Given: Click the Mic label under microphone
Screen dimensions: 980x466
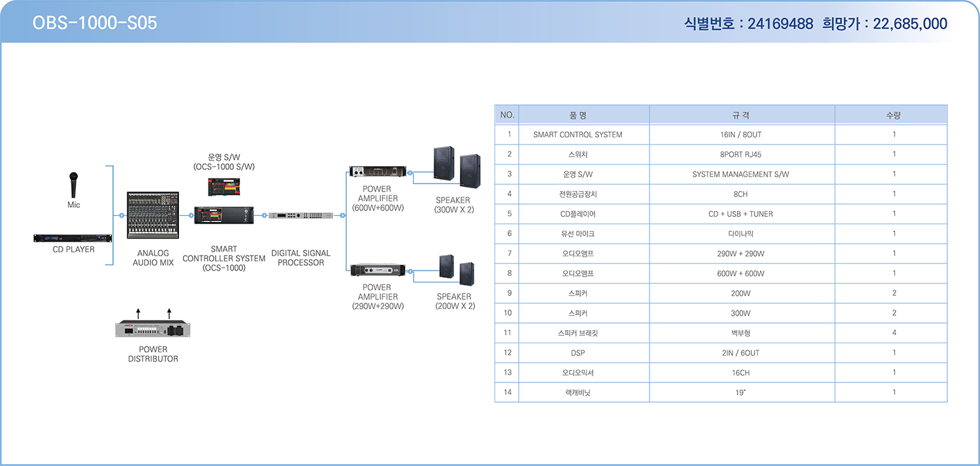Looking at the screenshot, I should (74, 205).
